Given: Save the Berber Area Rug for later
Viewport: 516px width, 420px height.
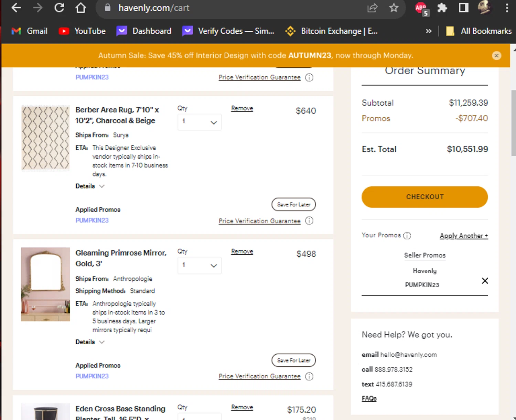Looking at the screenshot, I should (x=293, y=204).
